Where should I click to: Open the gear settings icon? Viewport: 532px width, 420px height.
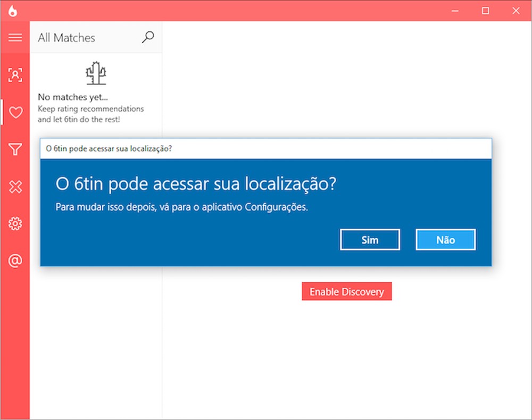pyautogui.click(x=15, y=224)
